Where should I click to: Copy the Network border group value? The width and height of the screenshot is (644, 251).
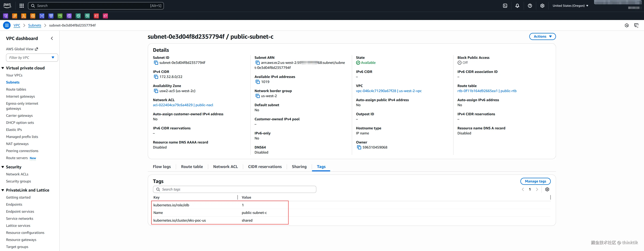pyautogui.click(x=257, y=96)
